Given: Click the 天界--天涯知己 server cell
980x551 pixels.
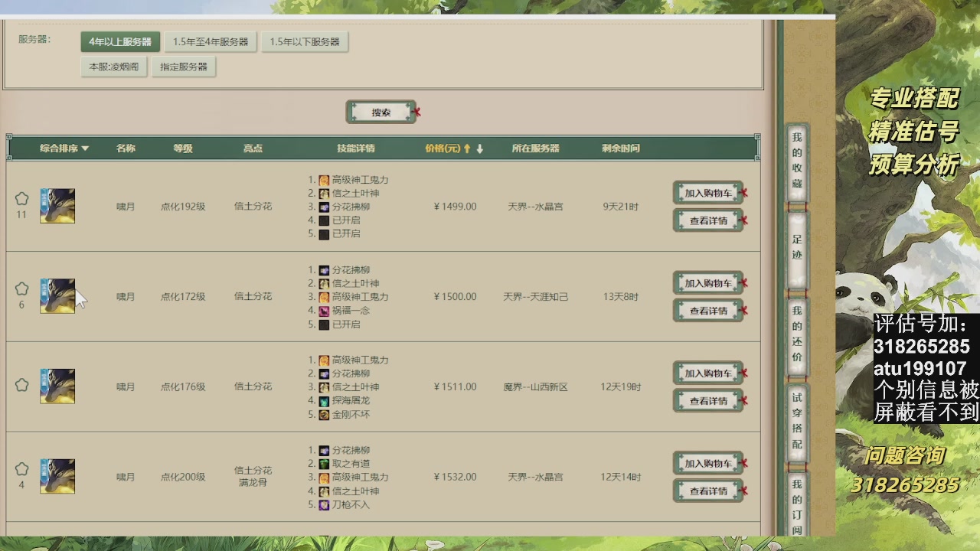Looking at the screenshot, I should [535, 297].
